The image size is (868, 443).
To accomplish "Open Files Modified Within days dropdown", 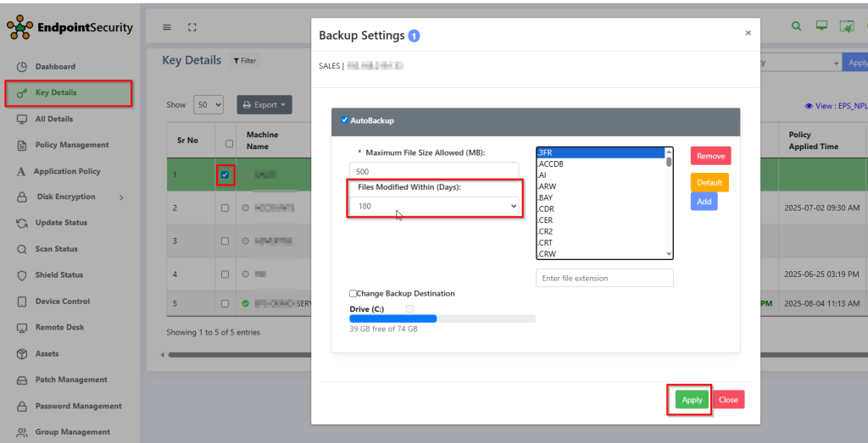I will click(x=434, y=206).
